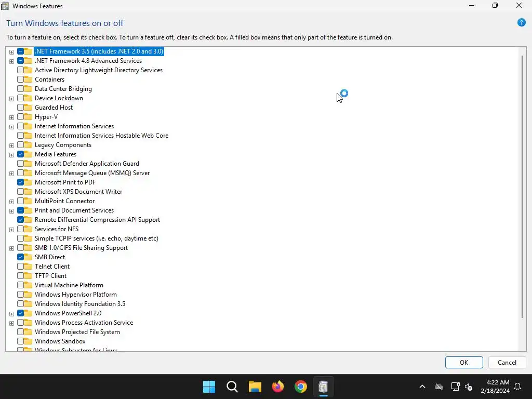The image size is (532, 399).
Task: Select 'Internet Information Services Hostable Web Core'
Action: (x=101, y=136)
